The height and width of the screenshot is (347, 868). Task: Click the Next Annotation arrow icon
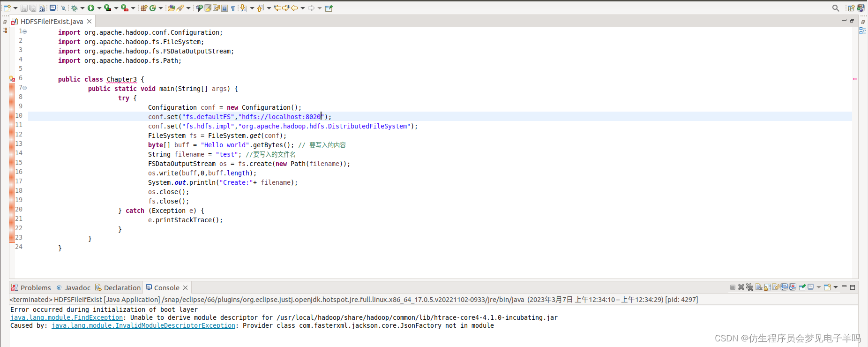click(x=244, y=8)
